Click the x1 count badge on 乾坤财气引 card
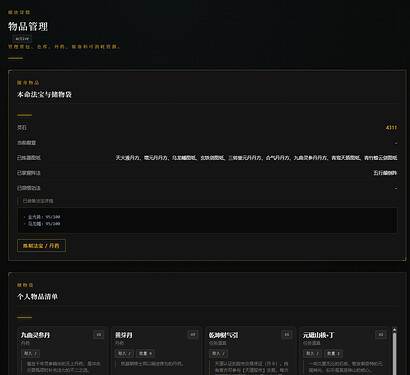Screen dimensions: 410x375 point(287,335)
